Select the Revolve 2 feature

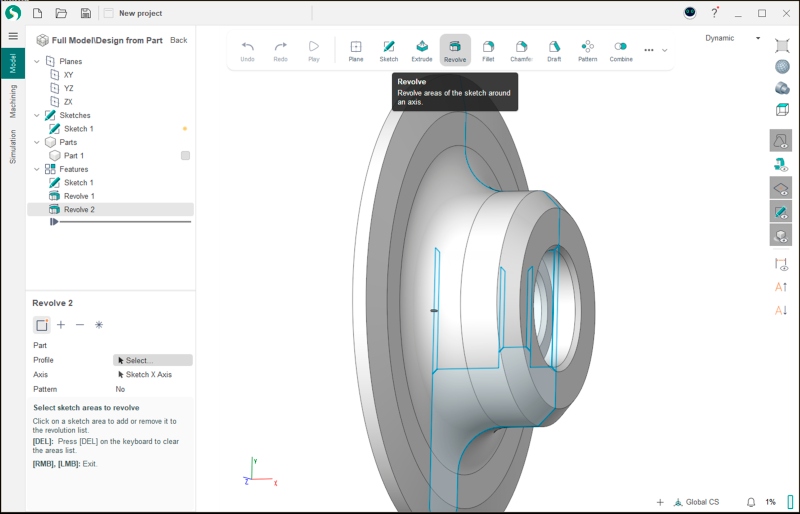click(110, 209)
